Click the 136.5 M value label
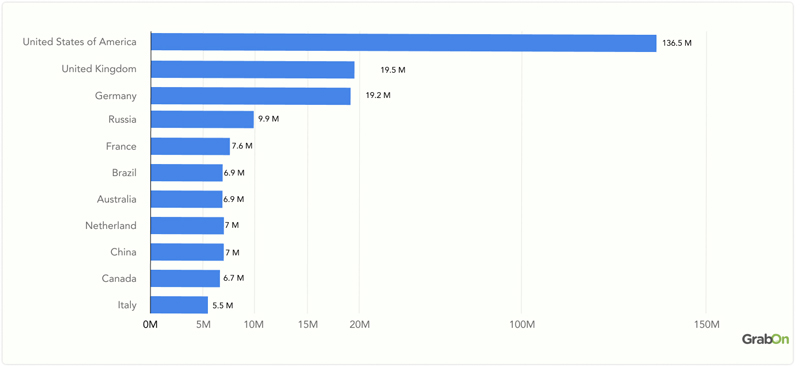This screenshot has width=800, height=366. (677, 43)
